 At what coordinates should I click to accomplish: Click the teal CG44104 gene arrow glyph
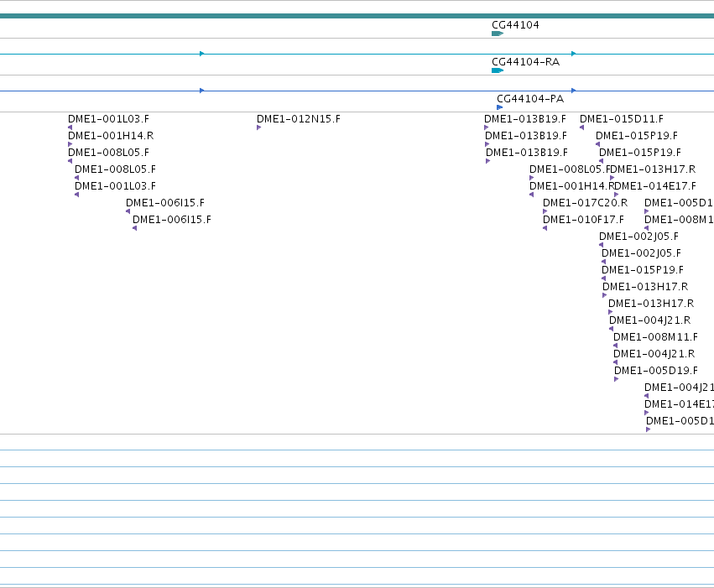pyautogui.click(x=498, y=34)
